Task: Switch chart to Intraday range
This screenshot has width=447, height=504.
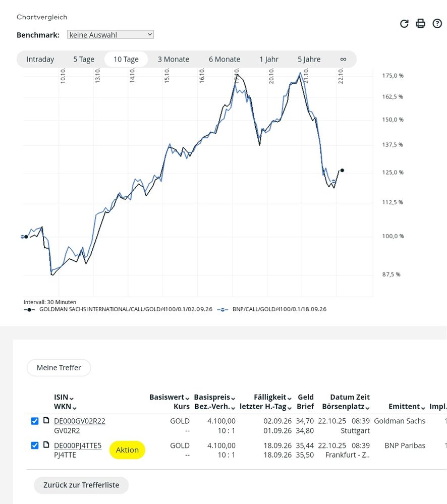Action: tap(40, 59)
